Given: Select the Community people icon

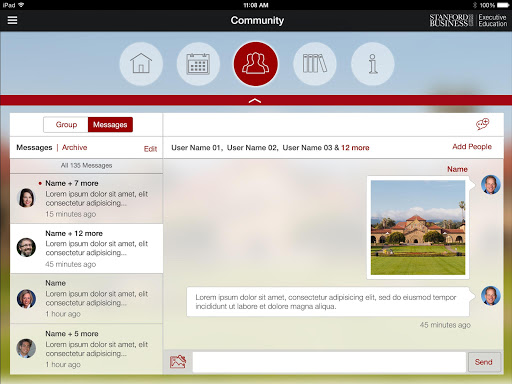Looking at the screenshot, I should pos(256,64).
